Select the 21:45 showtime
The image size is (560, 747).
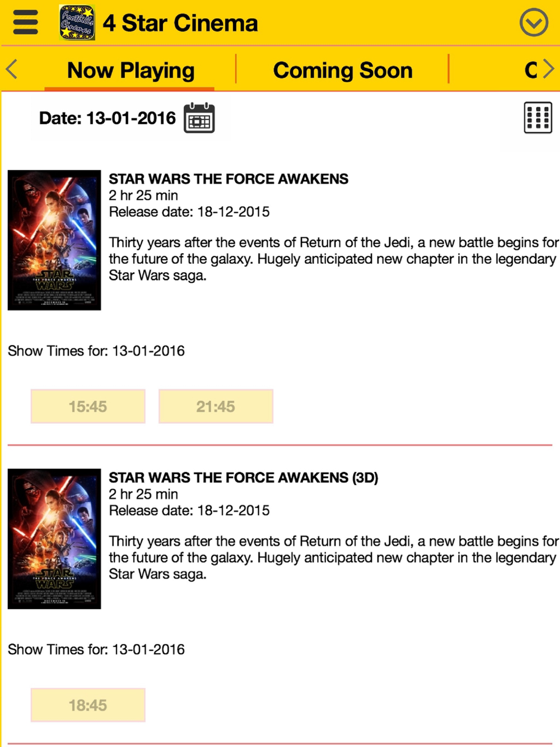pos(216,407)
